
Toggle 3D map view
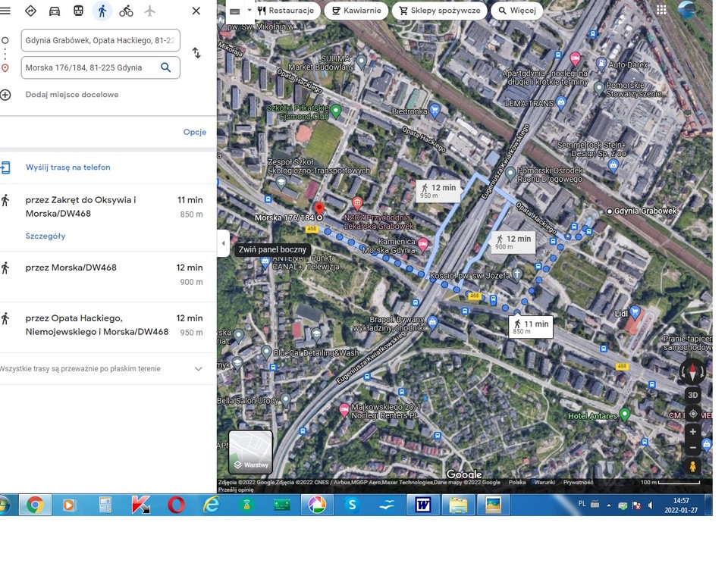point(692,395)
